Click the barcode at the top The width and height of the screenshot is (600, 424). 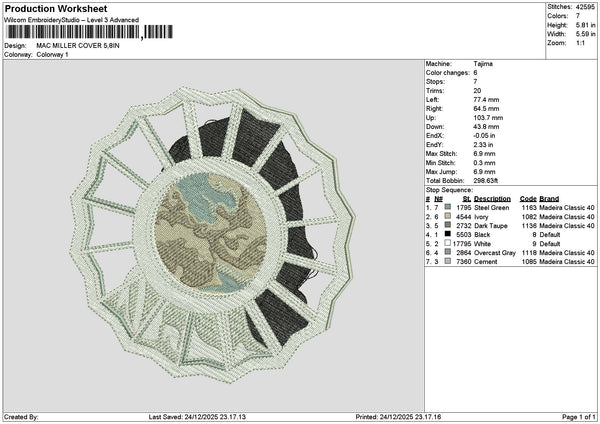(x=90, y=32)
